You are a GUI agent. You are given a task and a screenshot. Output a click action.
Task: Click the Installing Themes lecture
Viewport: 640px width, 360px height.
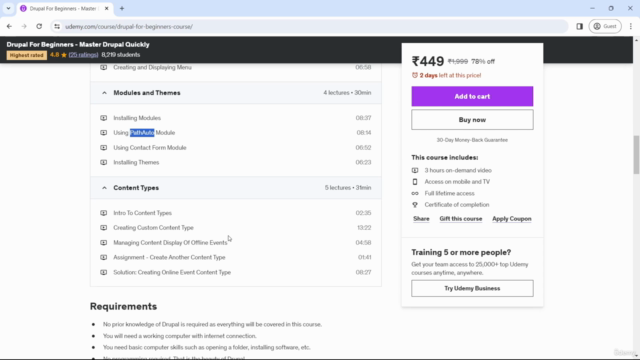pos(136,162)
